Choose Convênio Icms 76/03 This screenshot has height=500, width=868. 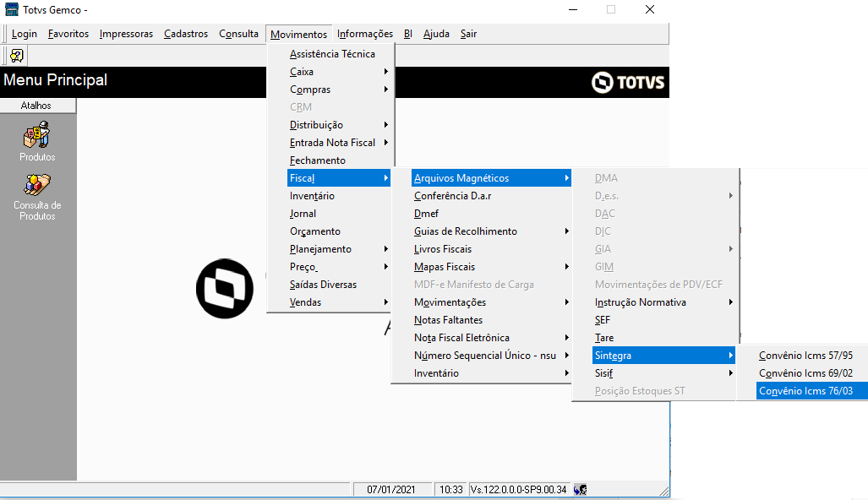pos(811,390)
